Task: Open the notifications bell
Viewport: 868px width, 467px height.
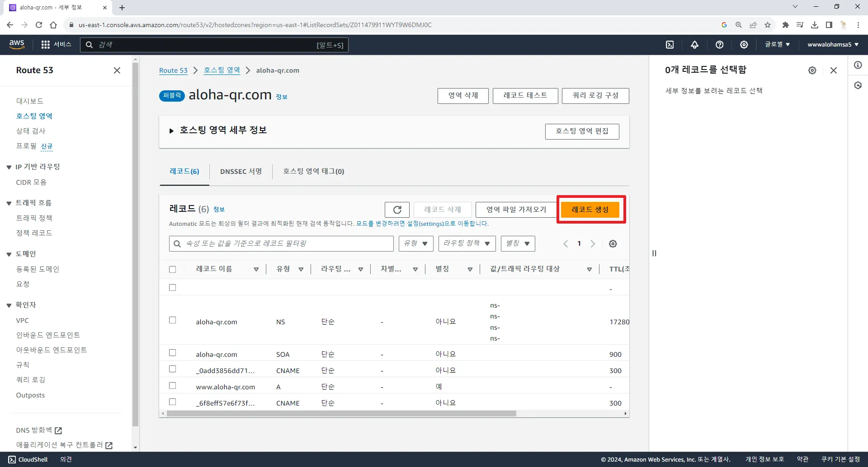Action: (695, 45)
